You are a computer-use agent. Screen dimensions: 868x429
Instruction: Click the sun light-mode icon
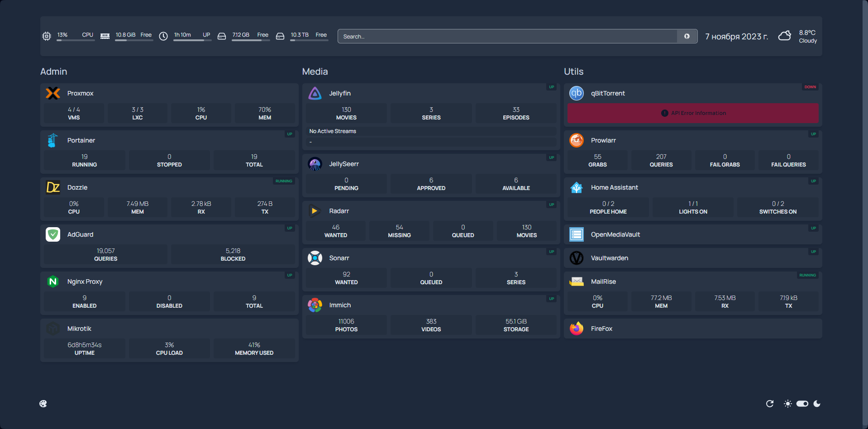point(788,404)
